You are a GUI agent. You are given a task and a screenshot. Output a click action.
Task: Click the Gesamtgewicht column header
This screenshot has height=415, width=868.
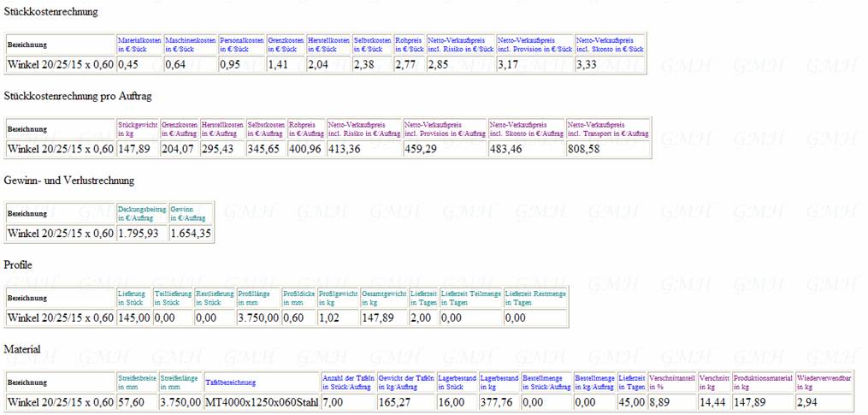pyautogui.click(x=384, y=298)
